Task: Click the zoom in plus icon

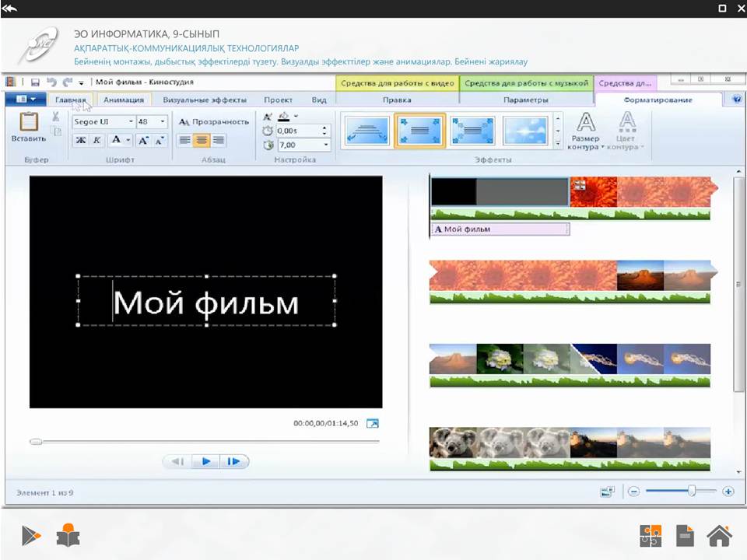Action: coord(728,492)
